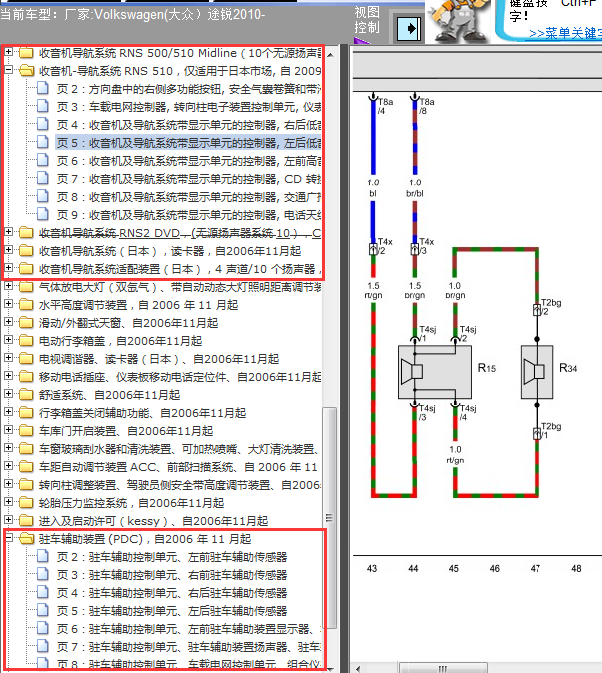Collapse the 驻车辅助装置 (PDC) folder
This screenshot has height=673, width=602.
(8, 538)
